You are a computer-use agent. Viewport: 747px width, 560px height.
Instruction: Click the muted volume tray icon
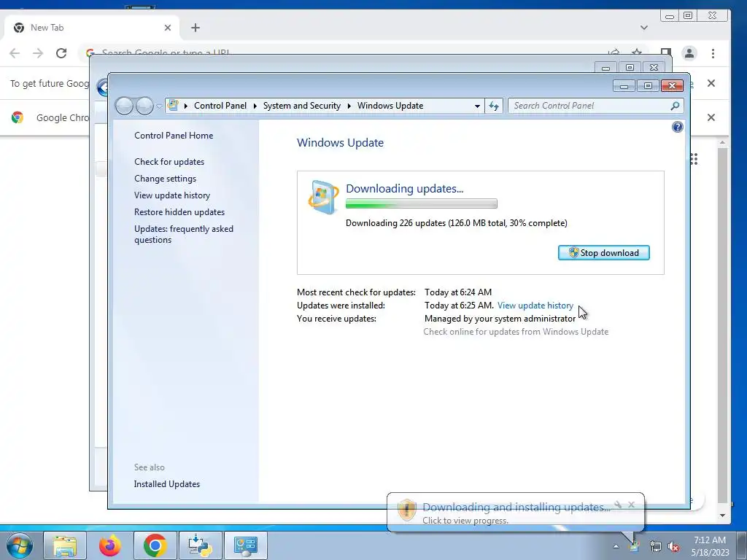[673, 547]
